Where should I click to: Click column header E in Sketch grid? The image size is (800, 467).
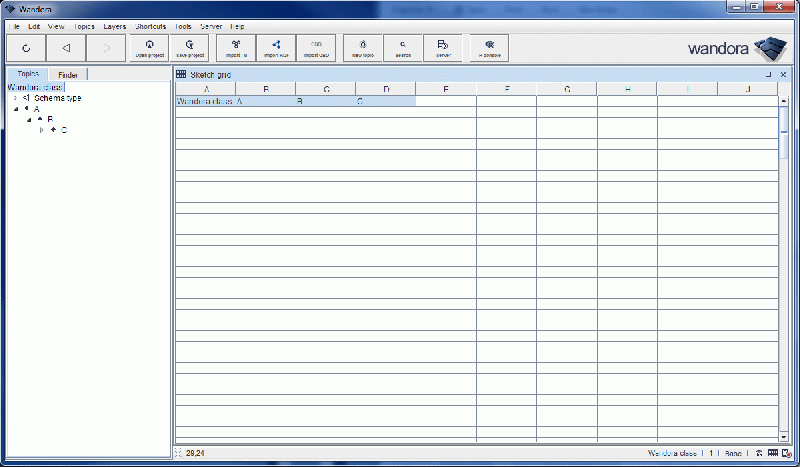tap(446, 90)
